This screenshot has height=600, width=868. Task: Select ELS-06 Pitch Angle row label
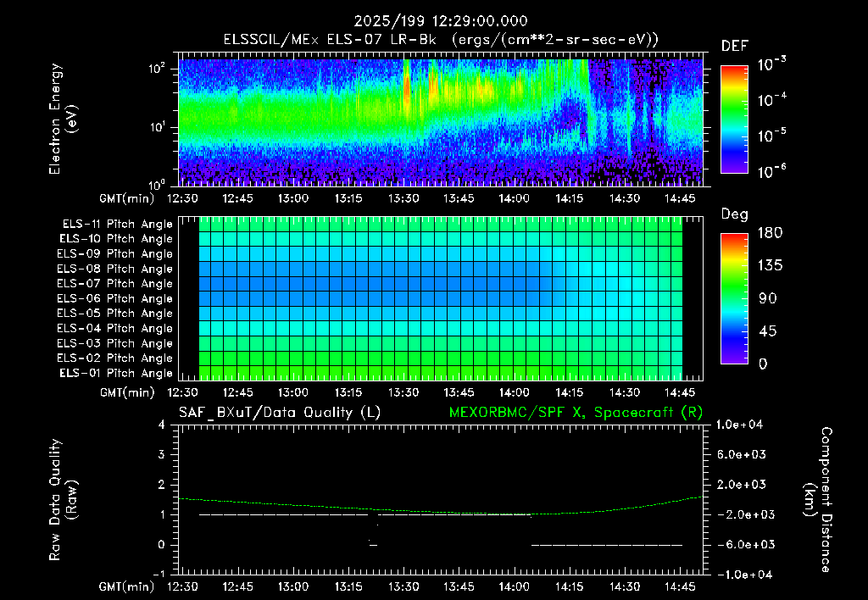(115, 298)
